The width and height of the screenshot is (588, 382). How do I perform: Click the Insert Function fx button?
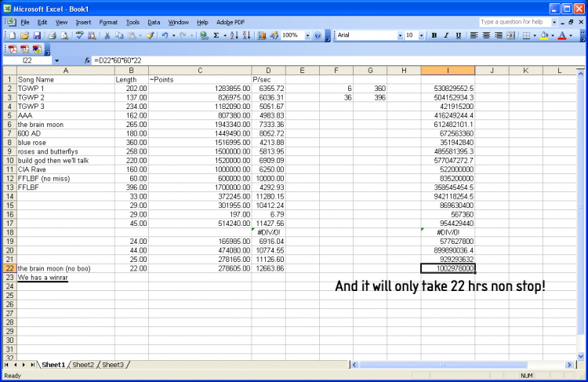(88, 60)
